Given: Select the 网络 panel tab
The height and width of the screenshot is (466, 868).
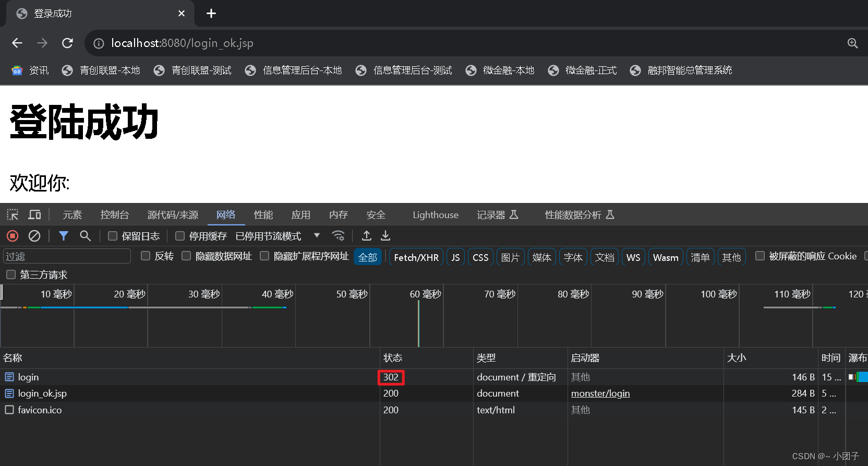Looking at the screenshot, I should pyautogui.click(x=226, y=214).
